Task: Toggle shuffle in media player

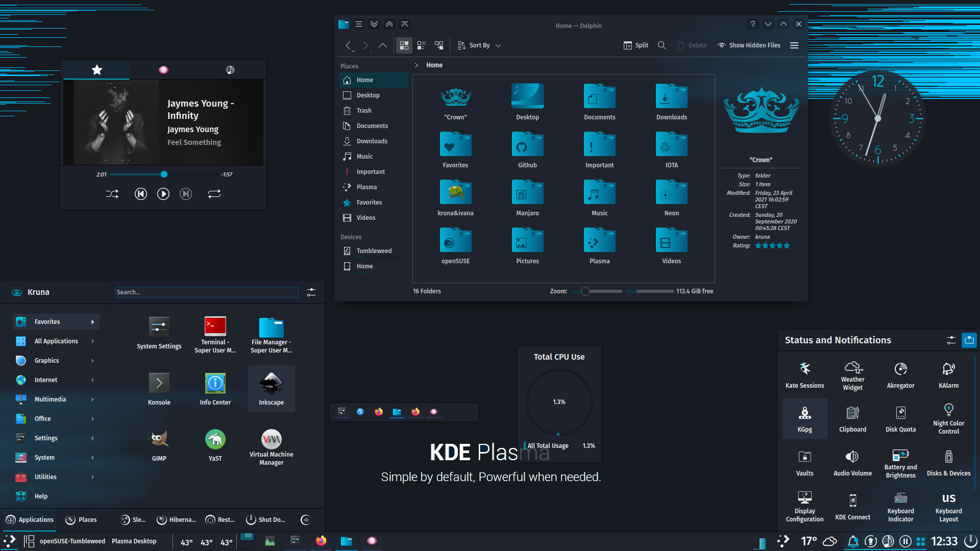Action: [112, 194]
